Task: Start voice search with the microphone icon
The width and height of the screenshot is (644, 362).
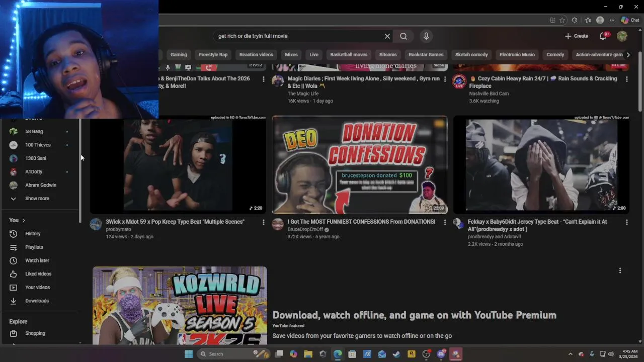Action: click(426, 36)
